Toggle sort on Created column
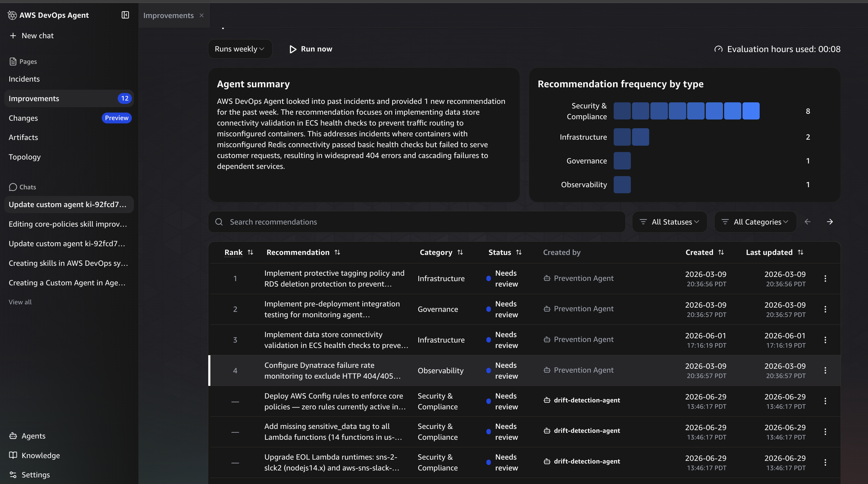This screenshot has height=484, width=868. [721, 252]
